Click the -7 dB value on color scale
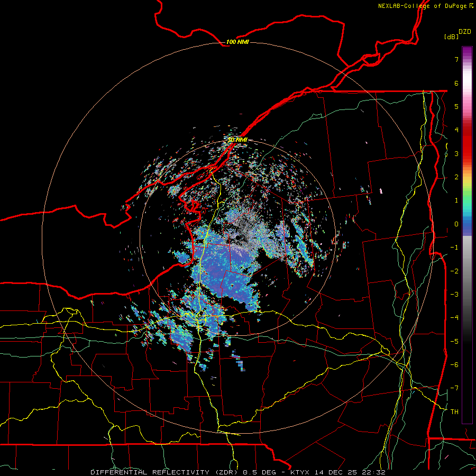 (x=454, y=388)
